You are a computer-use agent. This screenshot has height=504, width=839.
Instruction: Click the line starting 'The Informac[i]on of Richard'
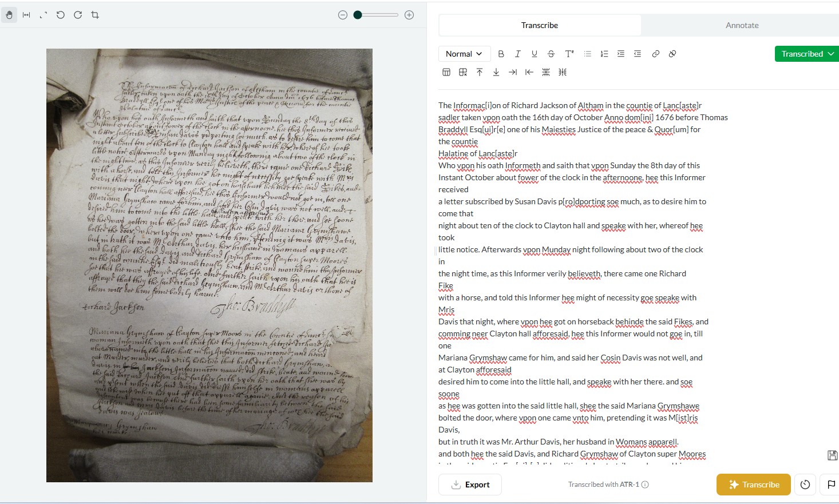(570, 105)
